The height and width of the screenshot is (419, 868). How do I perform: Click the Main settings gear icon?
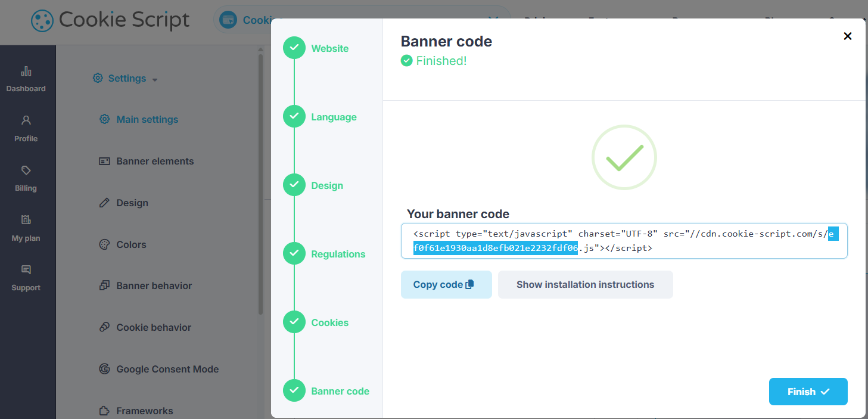pyautogui.click(x=104, y=119)
